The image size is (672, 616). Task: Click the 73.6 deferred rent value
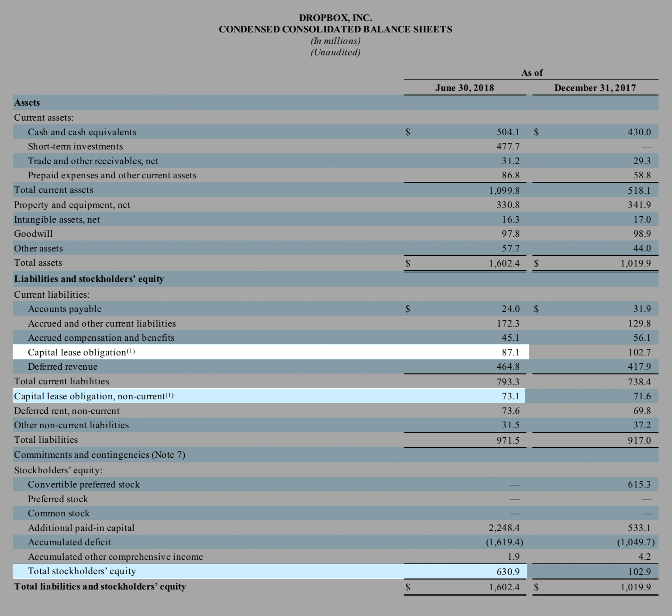coord(511,411)
